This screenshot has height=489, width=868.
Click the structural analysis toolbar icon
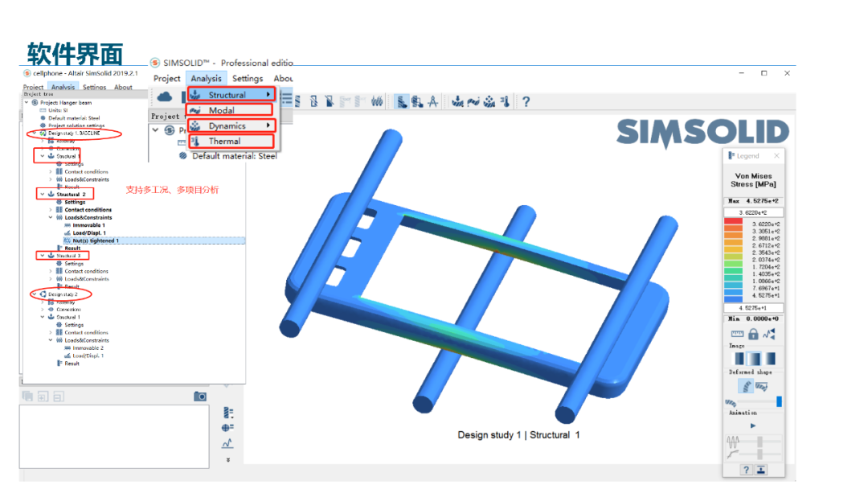tap(457, 101)
